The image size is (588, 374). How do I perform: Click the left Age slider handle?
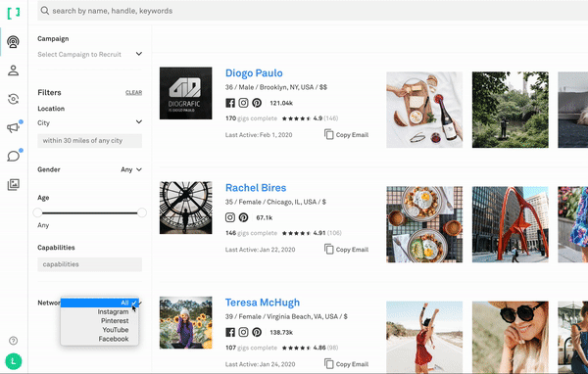coord(37,212)
